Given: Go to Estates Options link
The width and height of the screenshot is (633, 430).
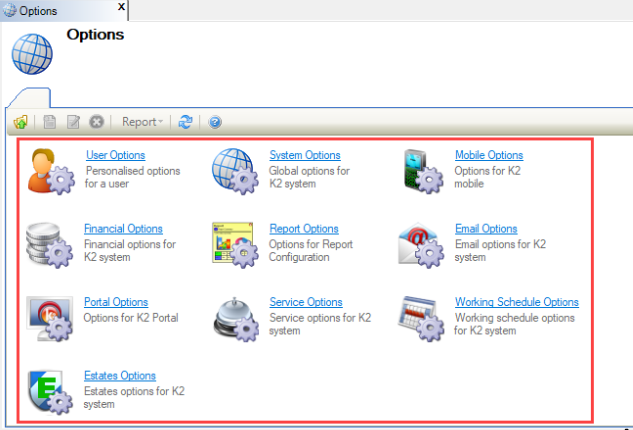Looking at the screenshot, I should point(120,376).
